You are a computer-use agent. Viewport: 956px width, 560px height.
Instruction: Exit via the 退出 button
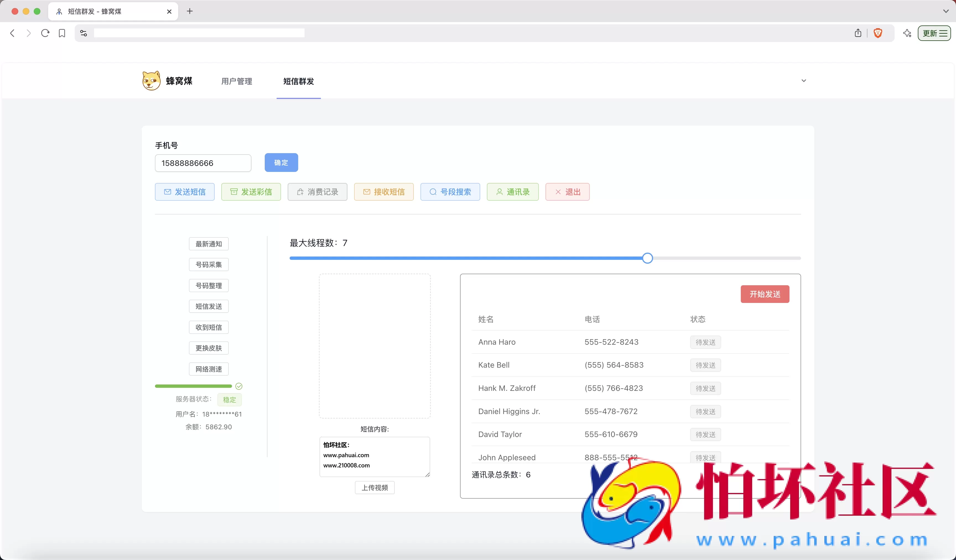(567, 192)
